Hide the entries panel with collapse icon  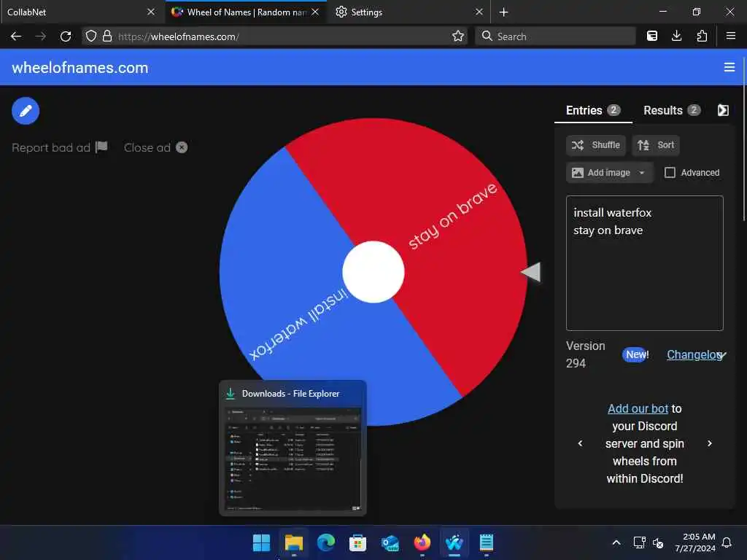pos(723,111)
